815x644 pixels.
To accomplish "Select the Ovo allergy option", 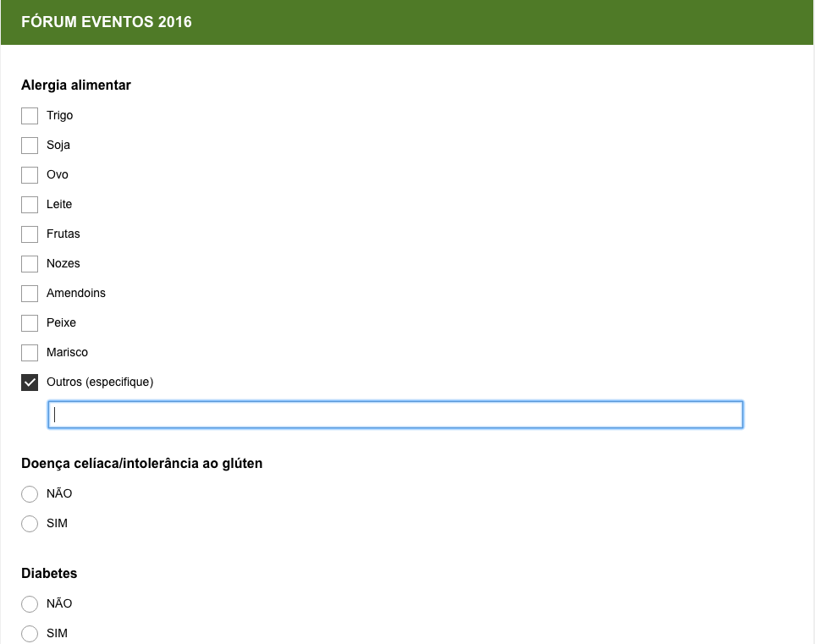I will point(30,175).
